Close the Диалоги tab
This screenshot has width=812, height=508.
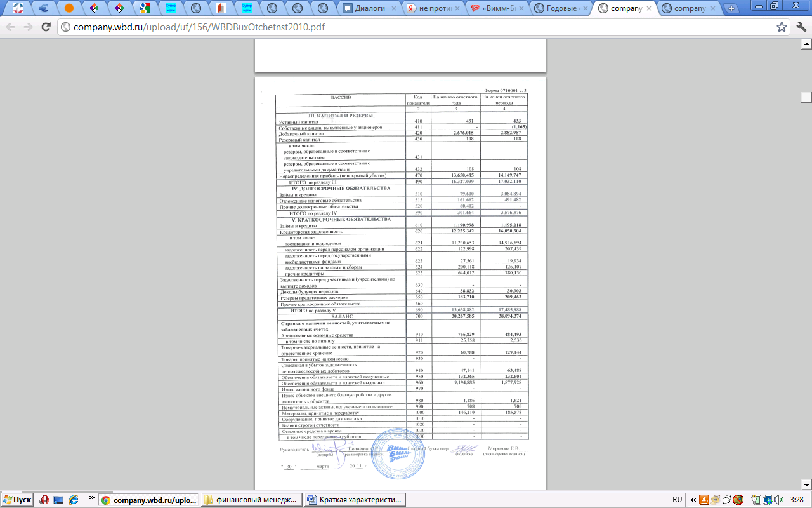point(393,8)
